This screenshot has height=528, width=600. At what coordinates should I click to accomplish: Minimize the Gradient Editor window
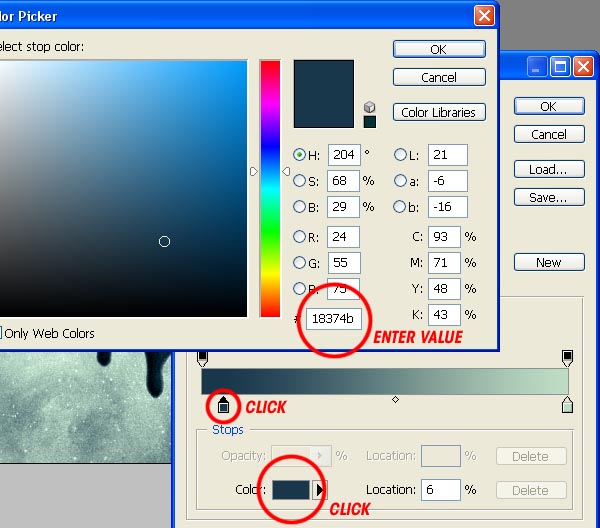[536, 67]
